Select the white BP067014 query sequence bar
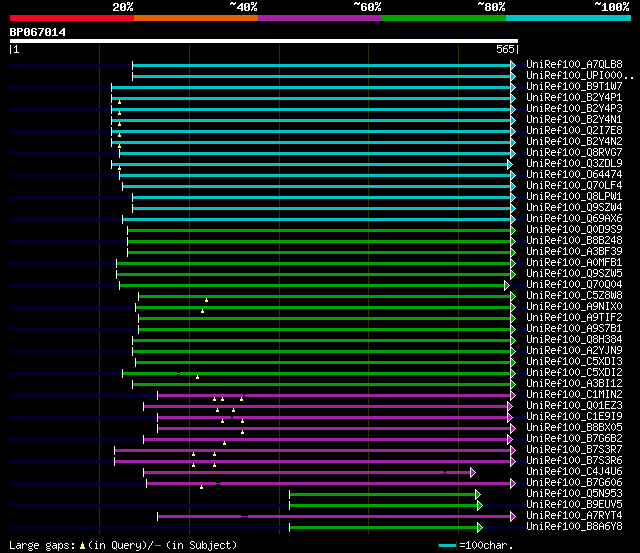This screenshot has height=553, width=640. tap(264, 41)
